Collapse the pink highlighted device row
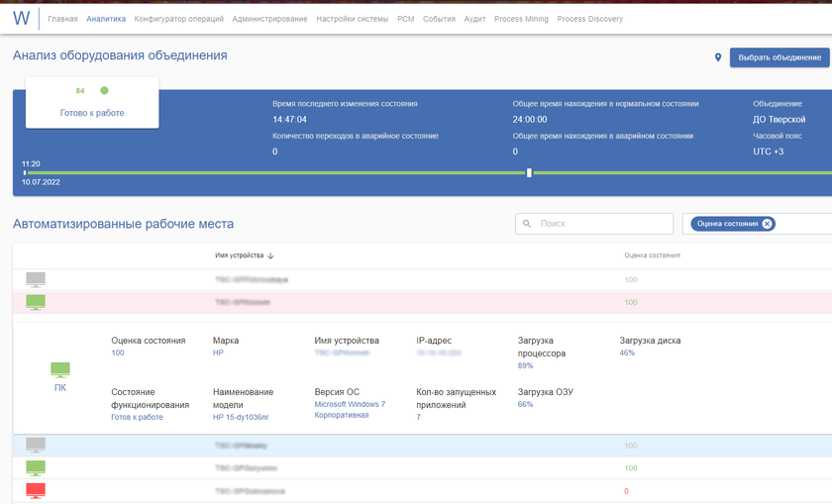The height and width of the screenshot is (504, 832). 396,302
